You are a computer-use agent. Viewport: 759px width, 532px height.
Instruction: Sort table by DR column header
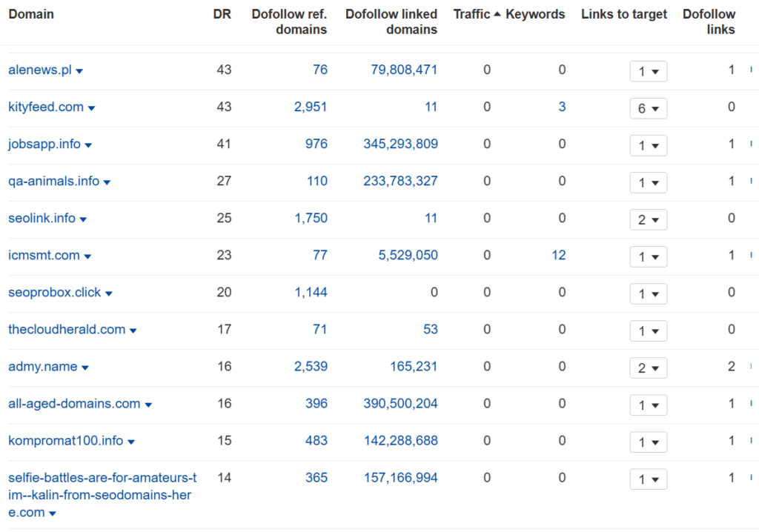[x=222, y=14]
